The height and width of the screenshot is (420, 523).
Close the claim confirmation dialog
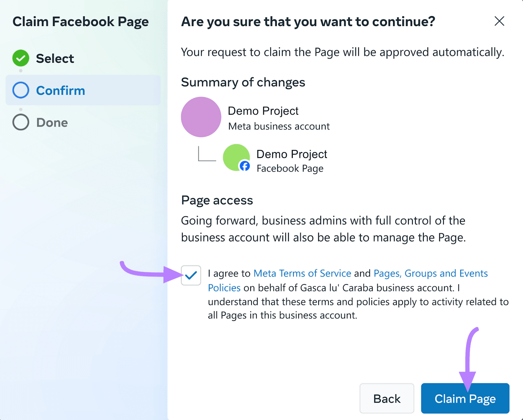[x=499, y=21]
